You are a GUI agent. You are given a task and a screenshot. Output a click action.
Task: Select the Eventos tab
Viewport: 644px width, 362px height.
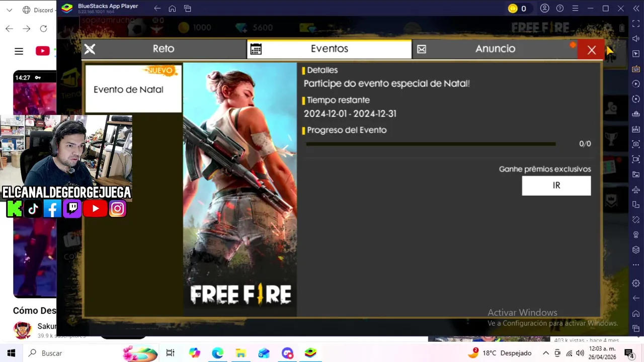(x=329, y=49)
